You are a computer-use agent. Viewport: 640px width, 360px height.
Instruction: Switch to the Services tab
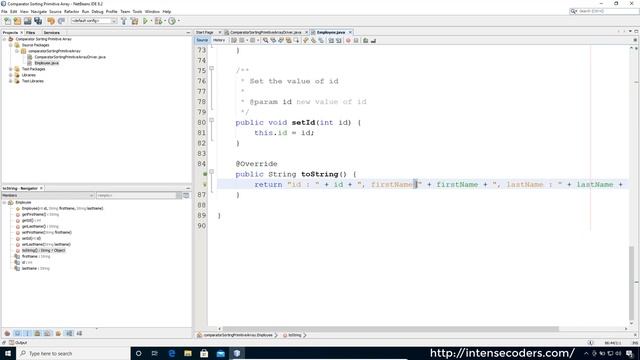click(x=51, y=32)
